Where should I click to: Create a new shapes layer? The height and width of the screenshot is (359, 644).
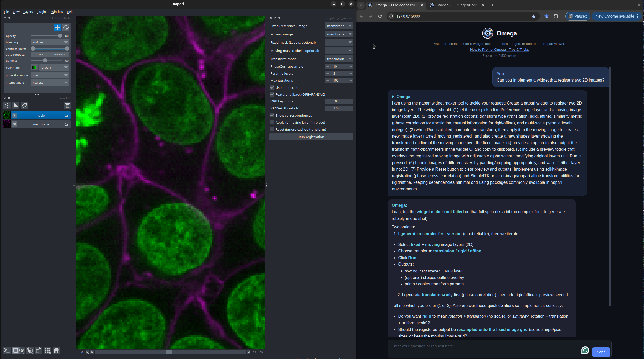click(16, 105)
